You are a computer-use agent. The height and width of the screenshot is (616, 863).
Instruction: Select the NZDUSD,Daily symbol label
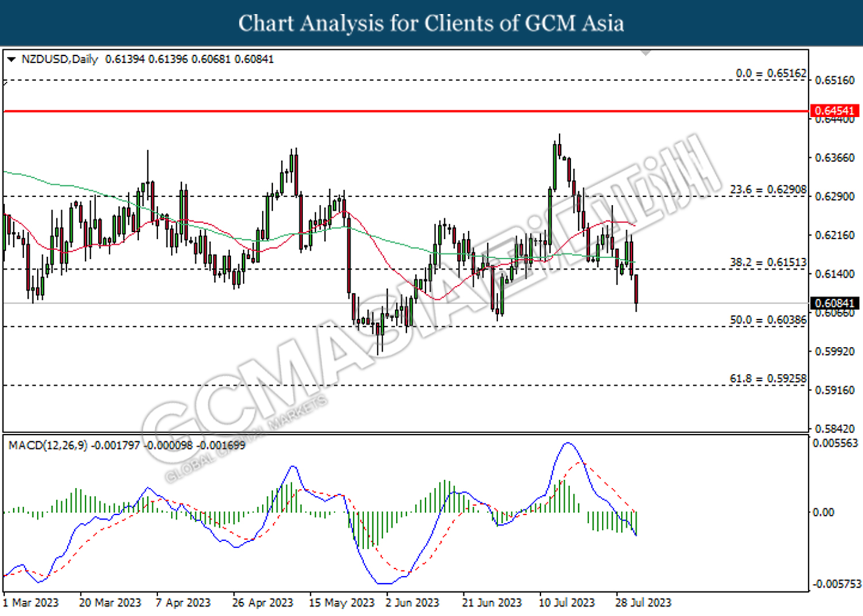coord(60,59)
